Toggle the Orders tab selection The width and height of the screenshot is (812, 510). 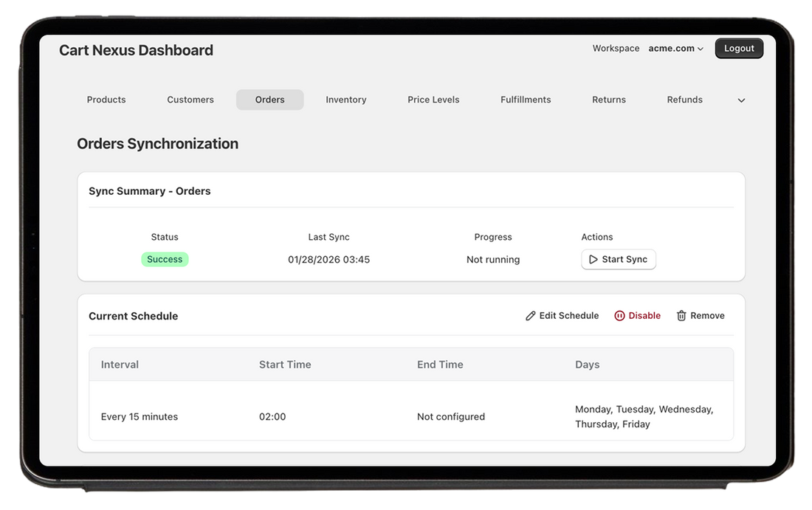269,99
